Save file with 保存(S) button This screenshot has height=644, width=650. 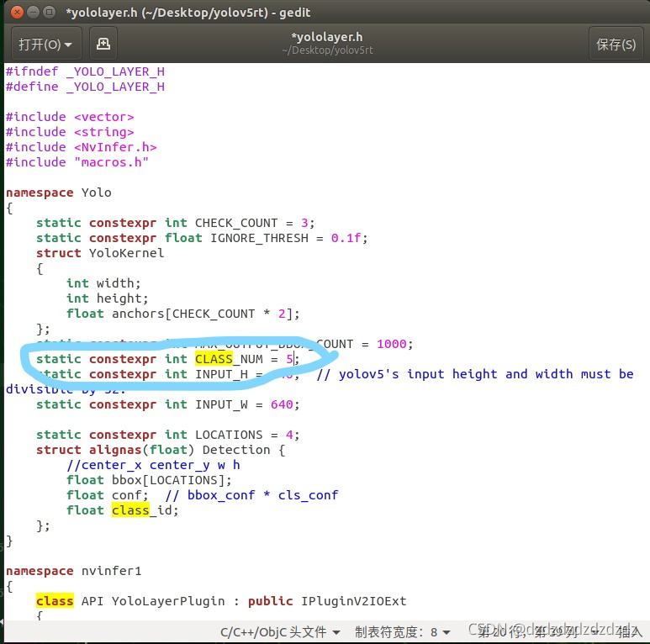click(616, 44)
